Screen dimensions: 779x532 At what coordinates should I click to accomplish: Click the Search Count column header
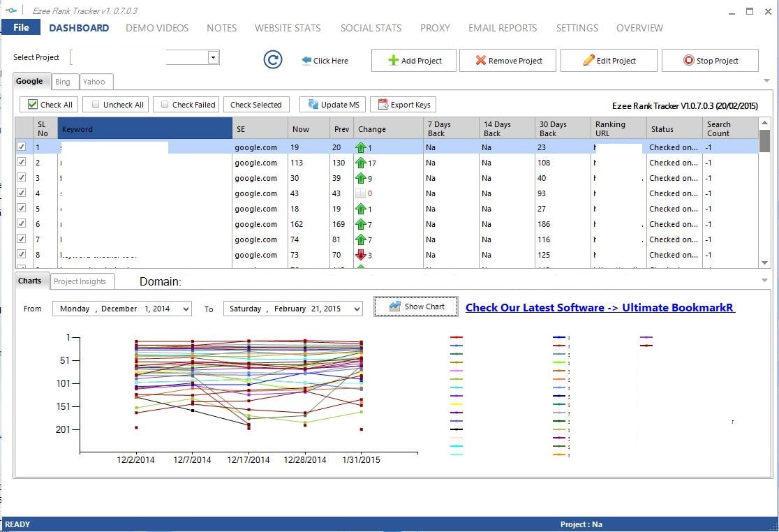[730, 128]
